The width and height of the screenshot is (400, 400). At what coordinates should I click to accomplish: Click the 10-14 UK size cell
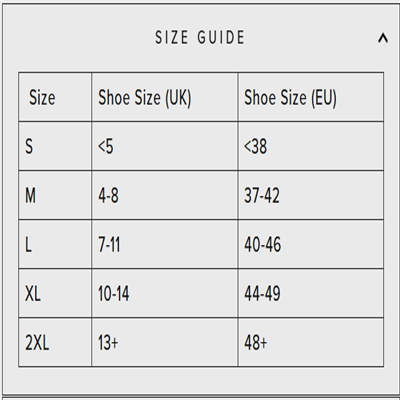(x=165, y=293)
